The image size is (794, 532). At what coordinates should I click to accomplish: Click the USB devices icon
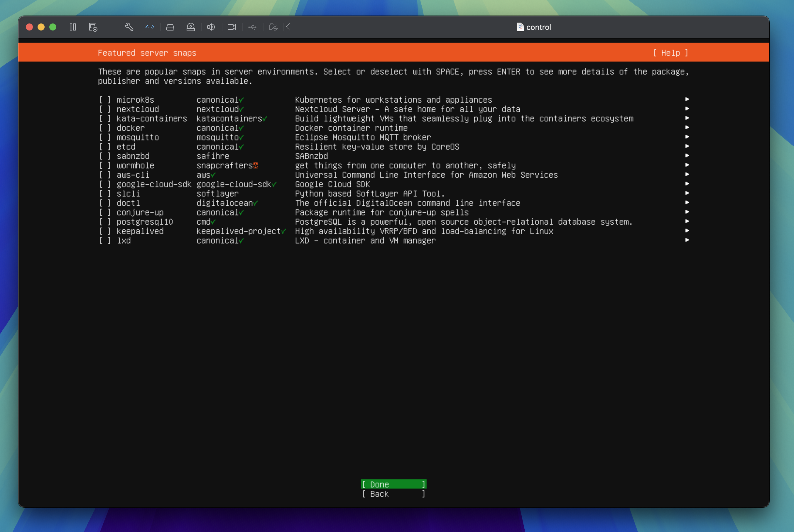coord(252,27)
